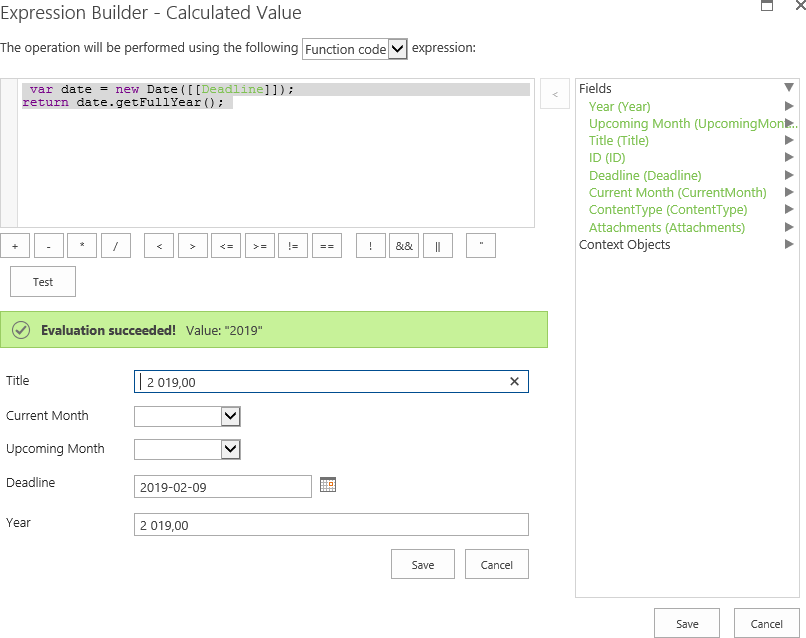Image resolution: width=806 pixels, height=638 pixels.
Task: Click the insert field arrow button
Action: [x=555, y=94]
